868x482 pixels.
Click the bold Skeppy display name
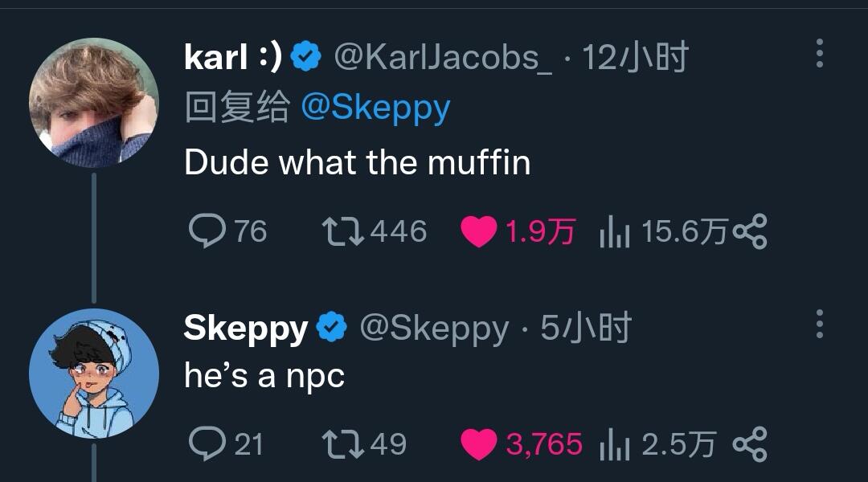pos(246,329)
